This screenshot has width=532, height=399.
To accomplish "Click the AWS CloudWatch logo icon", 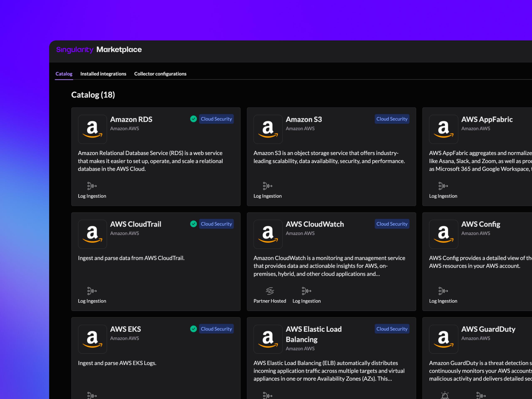I will tap(268, 234).
